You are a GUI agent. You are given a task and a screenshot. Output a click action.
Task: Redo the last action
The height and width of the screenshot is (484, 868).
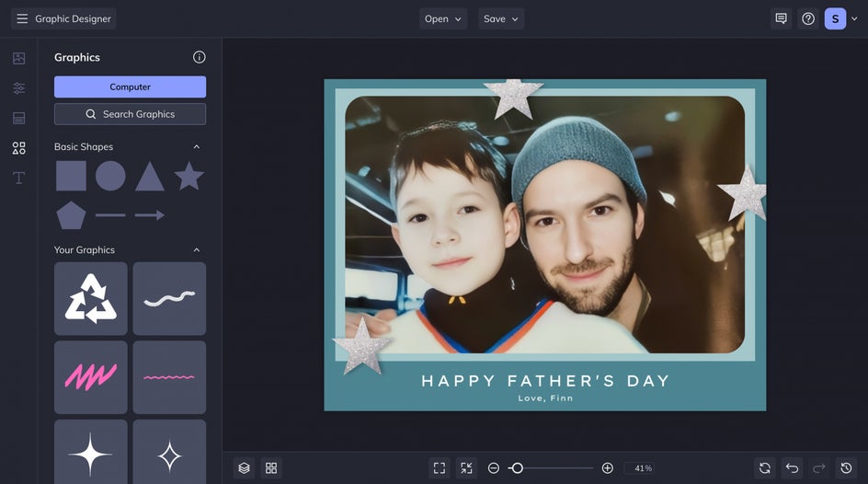click(819, 468)
